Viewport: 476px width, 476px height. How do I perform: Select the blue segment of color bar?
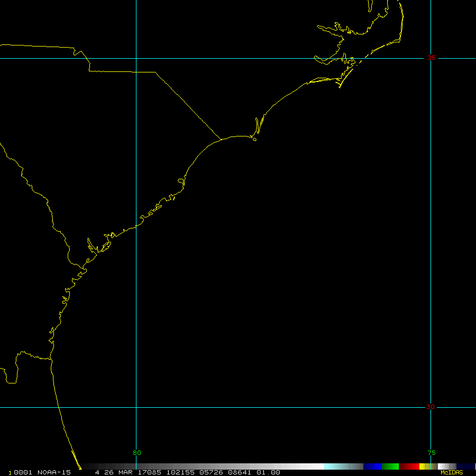click(372, 466)
